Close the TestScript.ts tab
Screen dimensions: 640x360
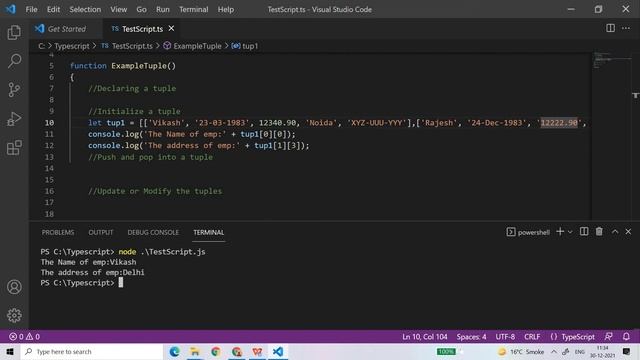click(171, 28)
